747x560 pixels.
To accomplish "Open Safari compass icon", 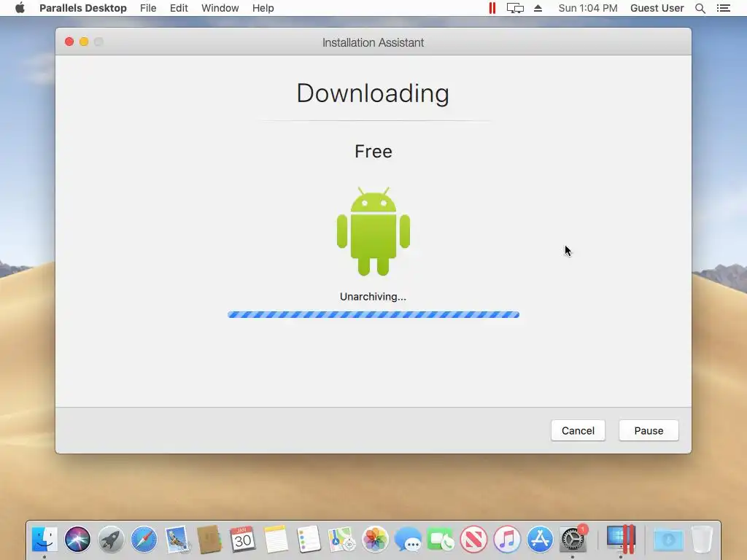I will click(x=144, y=539).
